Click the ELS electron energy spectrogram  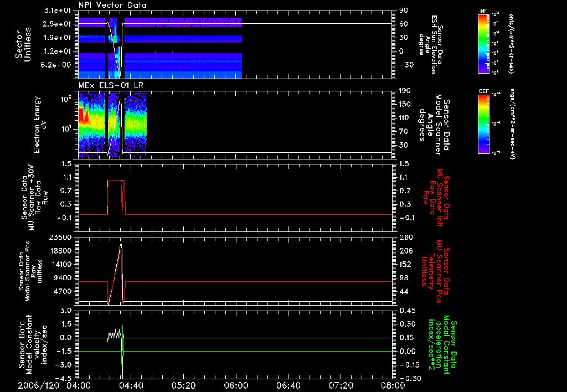point(112,126)
